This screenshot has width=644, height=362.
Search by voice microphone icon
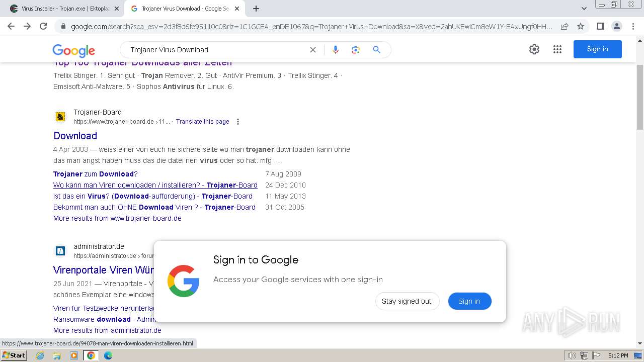(336, 50)
